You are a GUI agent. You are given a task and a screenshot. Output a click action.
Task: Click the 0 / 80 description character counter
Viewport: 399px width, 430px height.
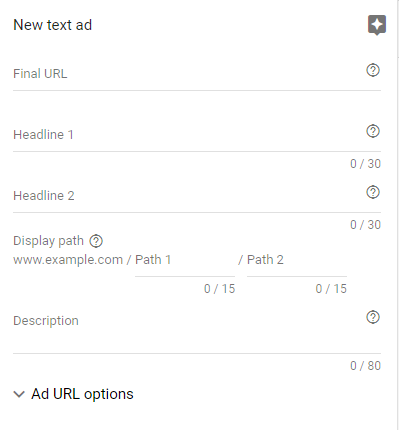(x=365, y=366)
